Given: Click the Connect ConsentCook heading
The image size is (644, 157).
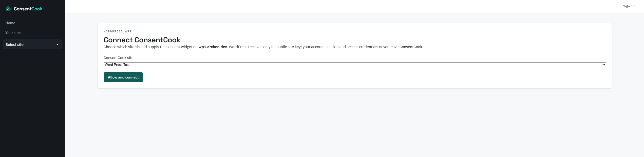Looking at the screenshot, I should (142, 40).
